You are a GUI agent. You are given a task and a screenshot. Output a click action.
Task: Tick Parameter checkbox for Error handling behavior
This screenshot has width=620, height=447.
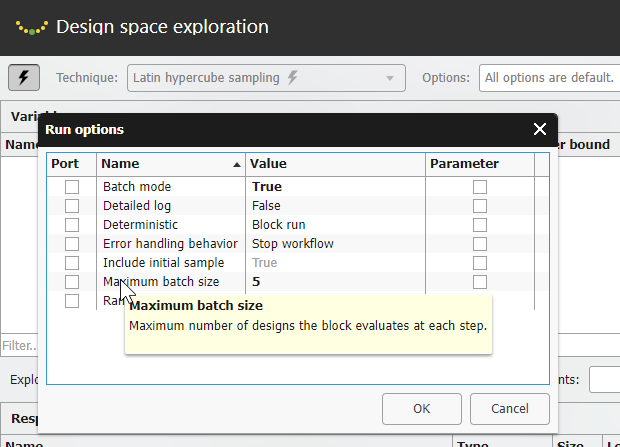pyautogui.click(x=480, y=244)
